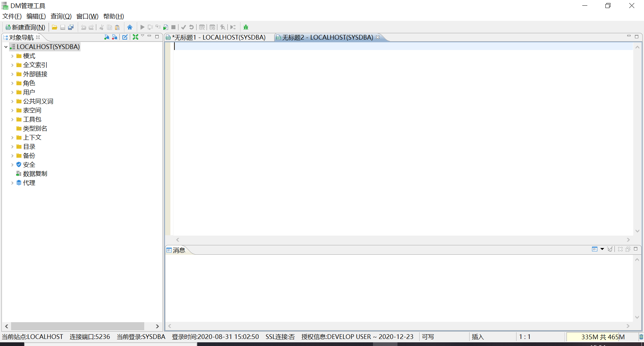This screenshot has width=644, height=346.
Task: Click the copy pages icon in toolbar
Action: (109, 27)
